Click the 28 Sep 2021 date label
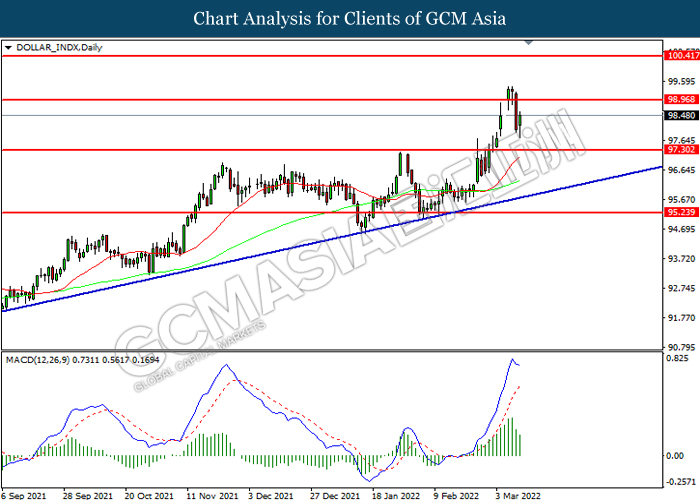Viewport: 700px width, 500px height. pos(88,495)
